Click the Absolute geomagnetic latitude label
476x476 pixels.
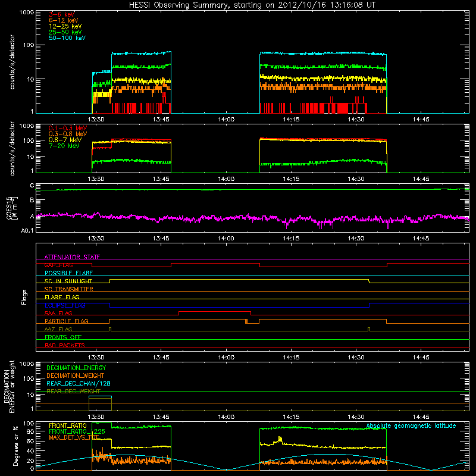411,425
